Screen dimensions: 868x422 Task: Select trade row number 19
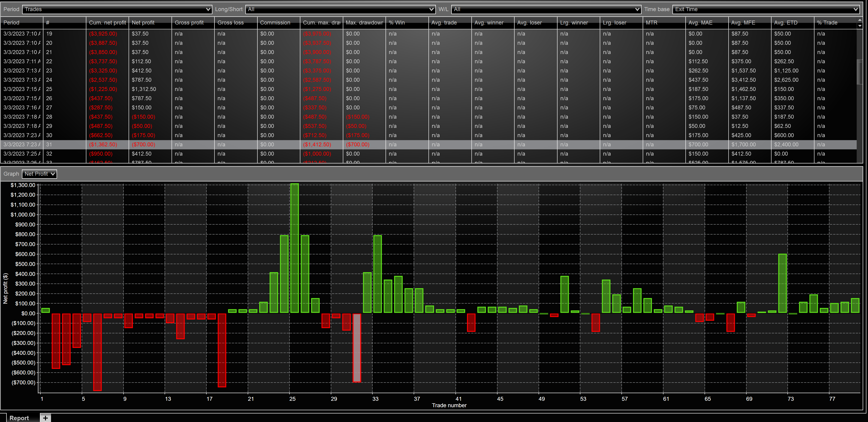point(429,34)
